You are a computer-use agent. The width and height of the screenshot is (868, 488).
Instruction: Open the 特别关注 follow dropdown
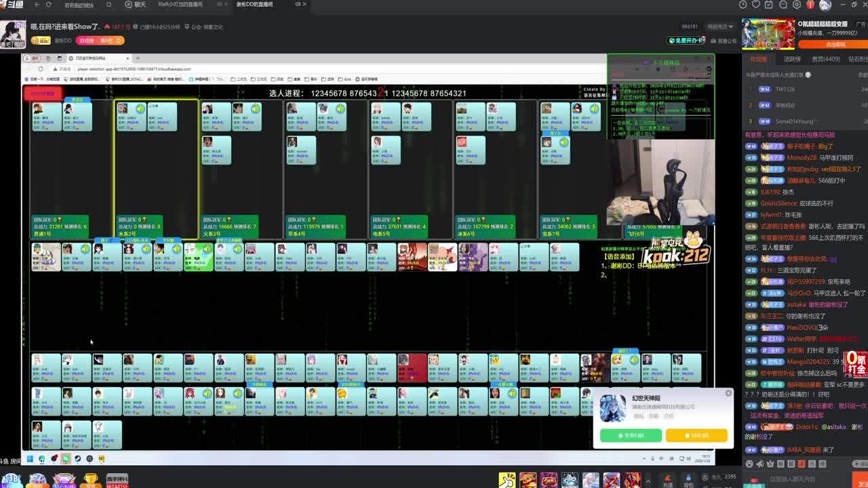(720, 26)
